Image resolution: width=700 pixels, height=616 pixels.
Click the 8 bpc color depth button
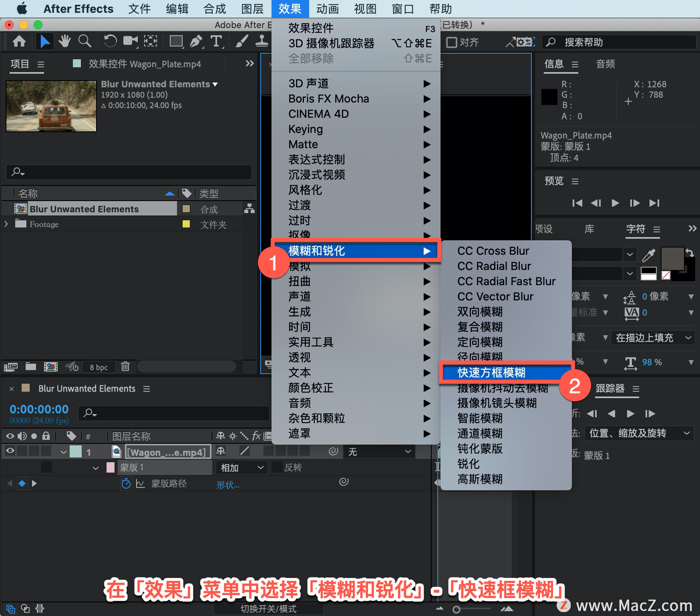99,367
